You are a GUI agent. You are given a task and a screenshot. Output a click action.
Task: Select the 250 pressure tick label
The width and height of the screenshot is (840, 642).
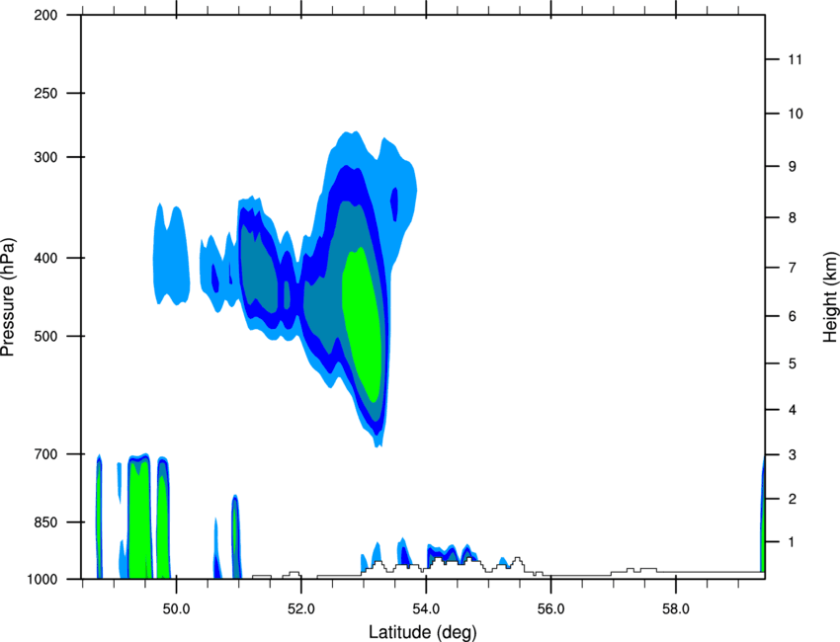click(x=45, y=93)
